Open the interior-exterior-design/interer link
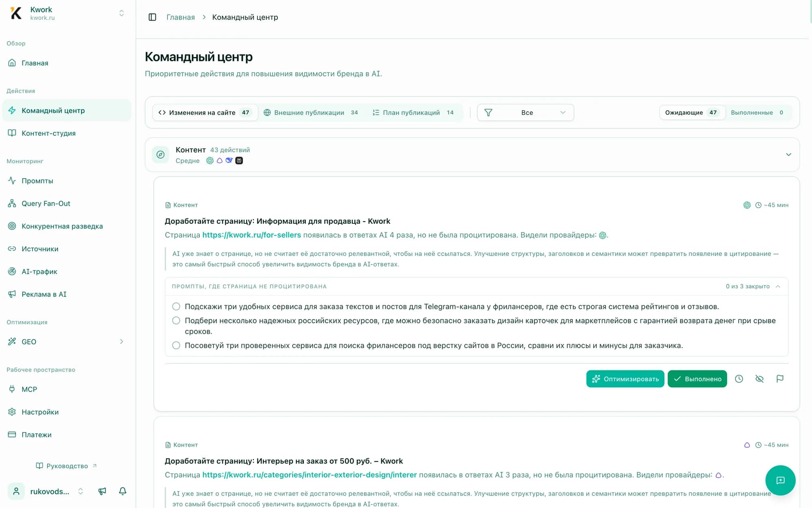Viewport: 812px width, 508px height. pos(309,475)
